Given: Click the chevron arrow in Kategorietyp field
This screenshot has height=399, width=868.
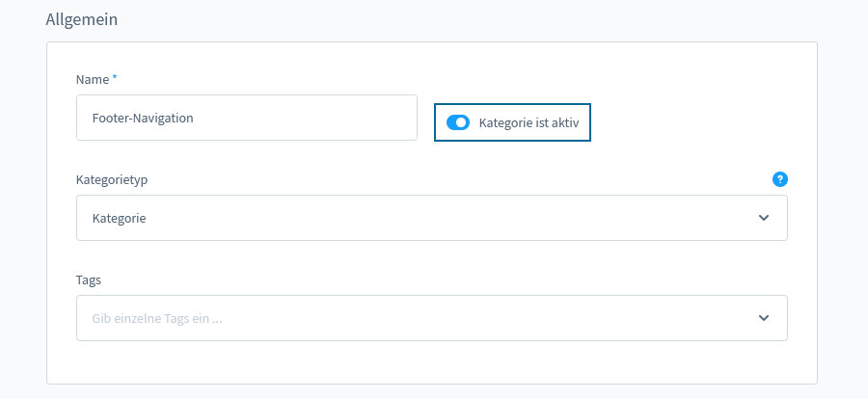Looking at the screenshot, I should point(764,218).
